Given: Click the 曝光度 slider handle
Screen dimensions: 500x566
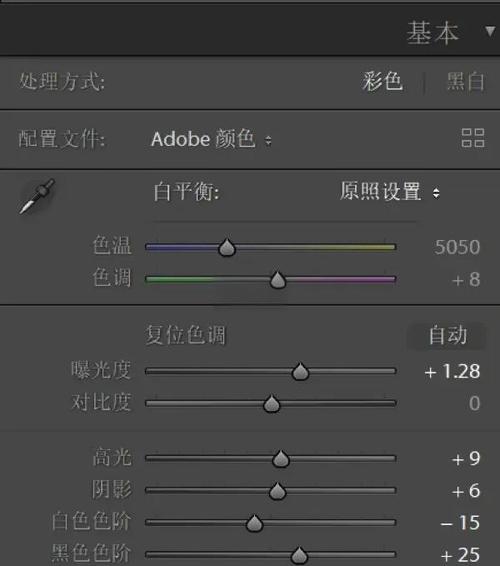Looking at the screenshot, I should click(300, 372).
